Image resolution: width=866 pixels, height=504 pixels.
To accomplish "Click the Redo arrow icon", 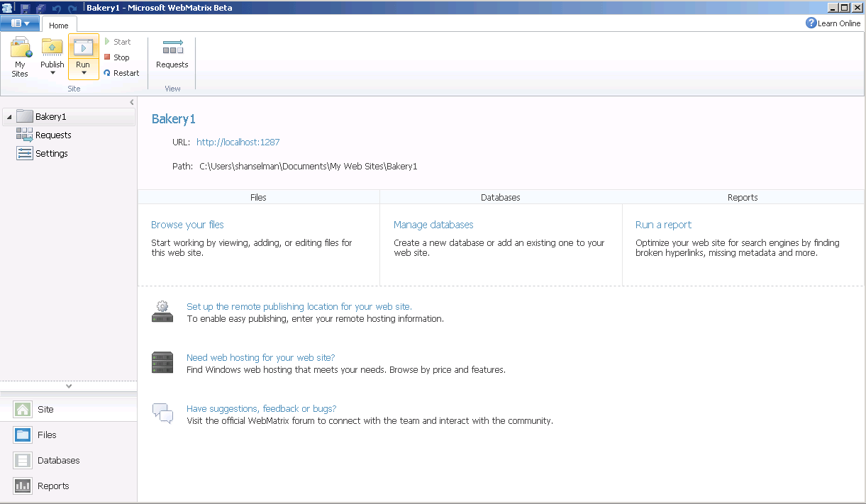I will pyautogui.click(x=72, y=8).
